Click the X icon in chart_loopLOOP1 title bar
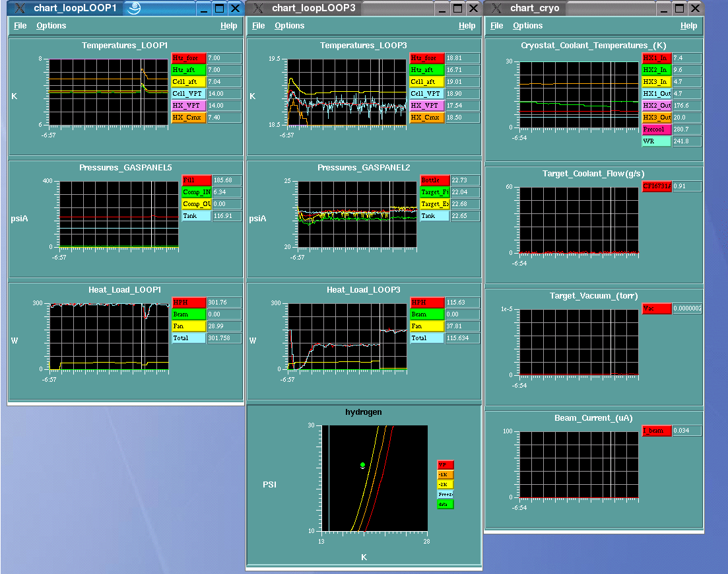Viewport: 728px width, 574px height. pos(20,9)
